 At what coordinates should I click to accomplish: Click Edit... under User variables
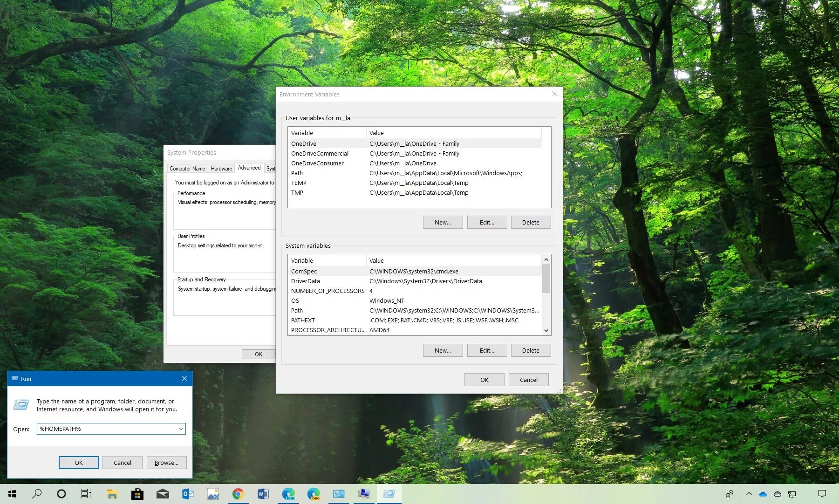pyautogui.click(x=487, y=222)
